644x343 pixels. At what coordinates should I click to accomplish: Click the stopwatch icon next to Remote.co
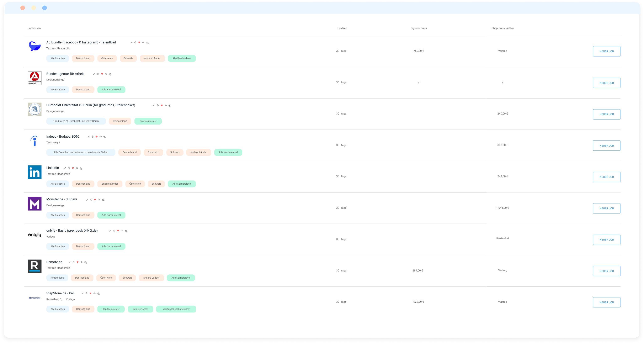coord(74,262)
